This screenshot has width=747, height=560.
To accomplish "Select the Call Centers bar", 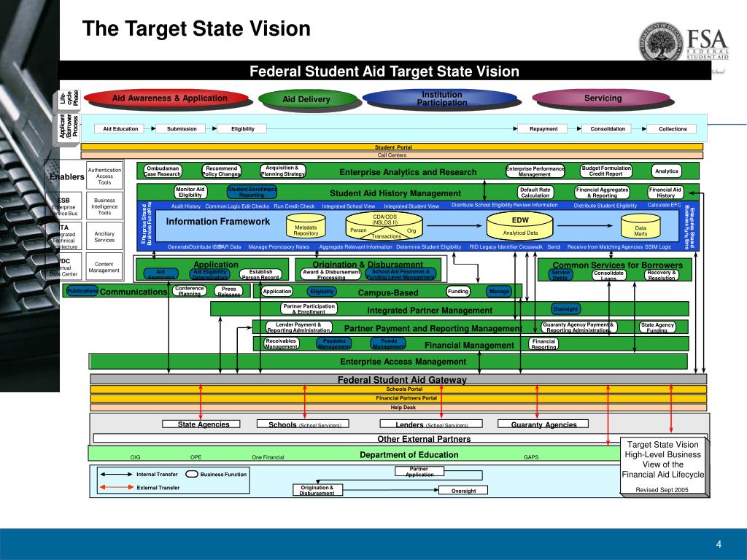I will (392, 155).
